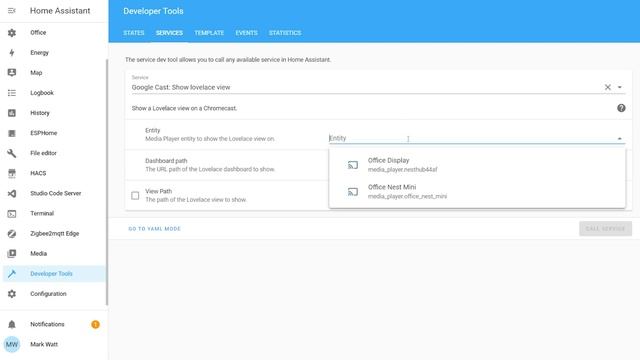Open File editor wrench icon
The height and width of the screenshot is (360, 640).
click(12, 153)
